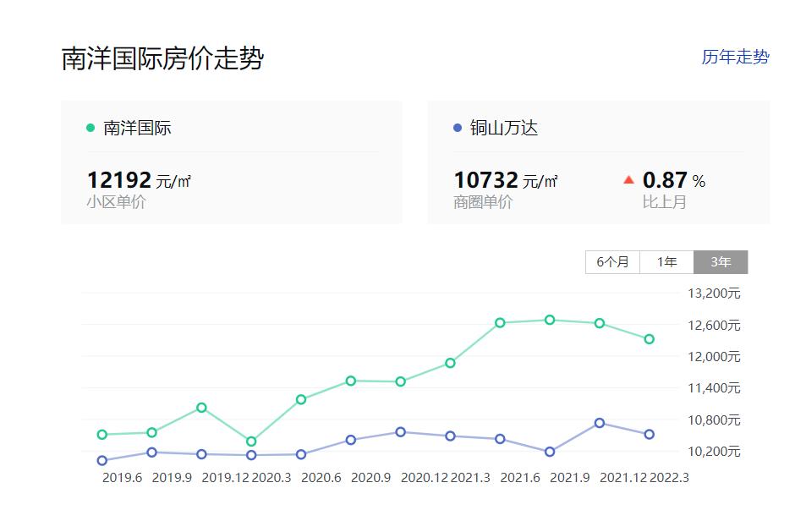Switch to the 1年 tab
Viewport: 806px width, 532px height.
tap(666, 262)
